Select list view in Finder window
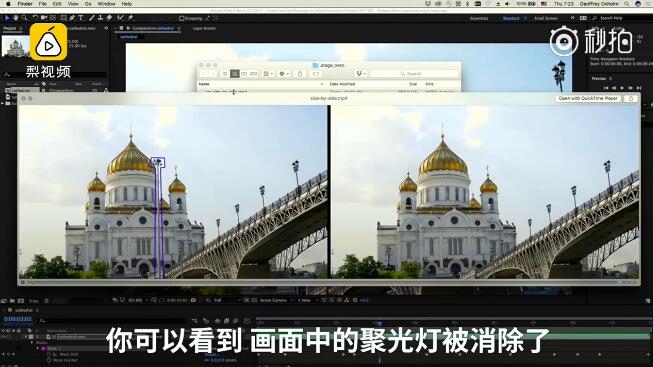This screenshot has width=653, height=367. (234, 74)
